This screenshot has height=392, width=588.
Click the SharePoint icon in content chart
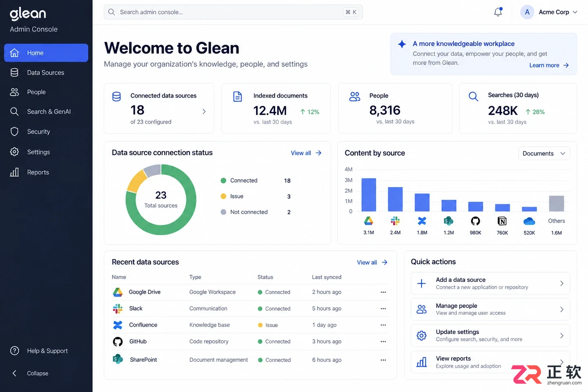pos(448,221)
